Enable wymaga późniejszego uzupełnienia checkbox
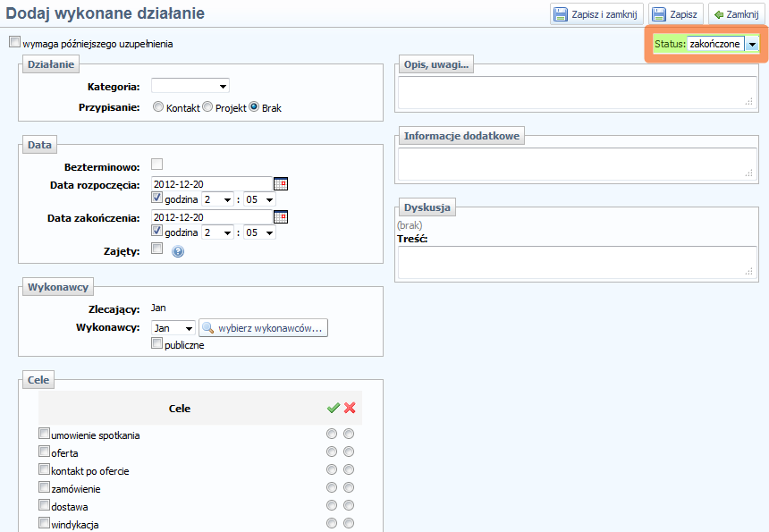The width and height of the screenshot is (769, 532). point(14,42)
